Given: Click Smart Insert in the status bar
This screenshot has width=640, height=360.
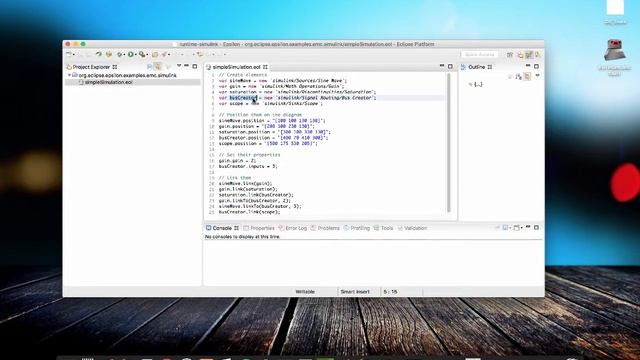Looking at the screenshot, I should tap(355, 292).
